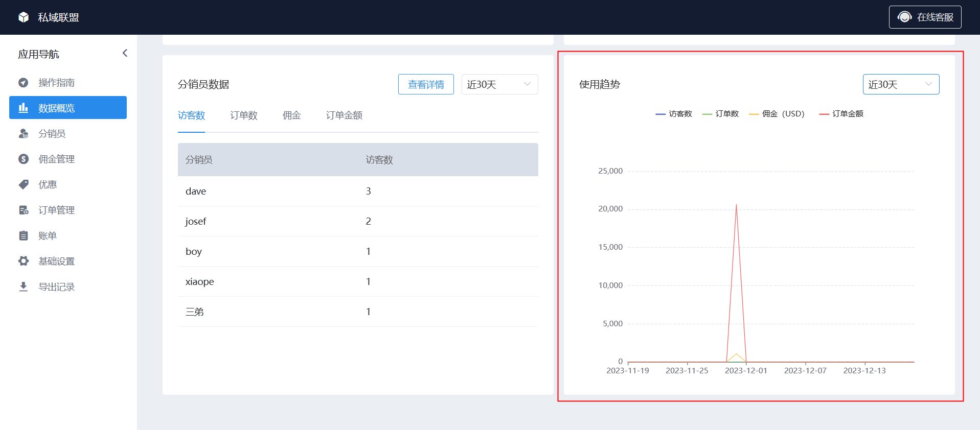
Task: Click the dave row name
Action: pos(196,192)
